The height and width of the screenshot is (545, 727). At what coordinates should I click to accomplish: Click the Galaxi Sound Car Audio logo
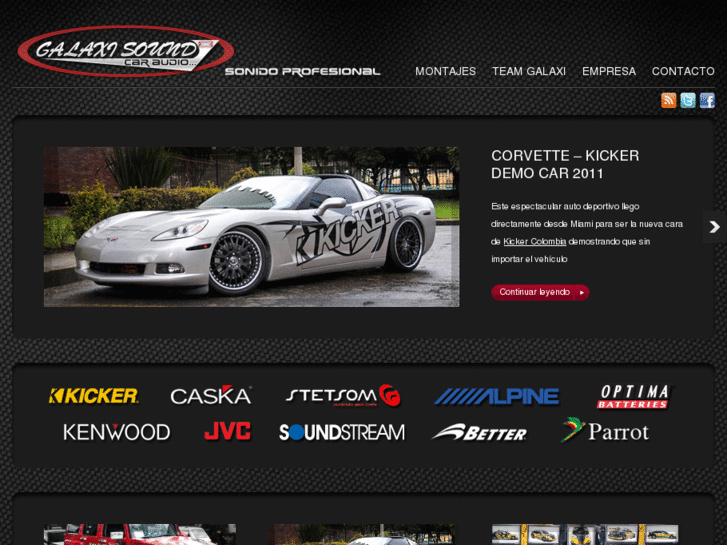pyautogui.click(x=126, y=51)
